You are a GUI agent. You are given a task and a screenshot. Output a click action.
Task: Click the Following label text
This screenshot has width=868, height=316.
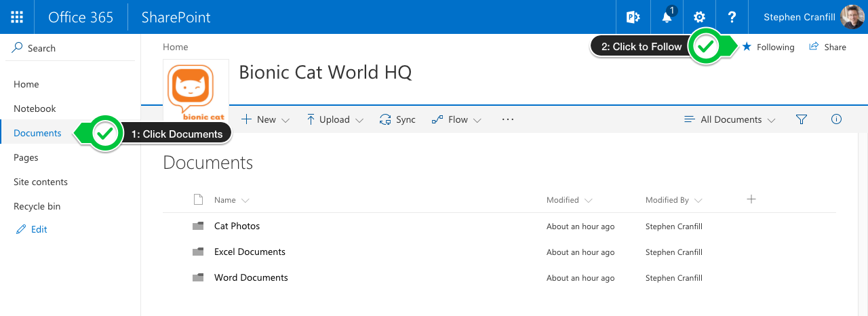coord(776,47)
